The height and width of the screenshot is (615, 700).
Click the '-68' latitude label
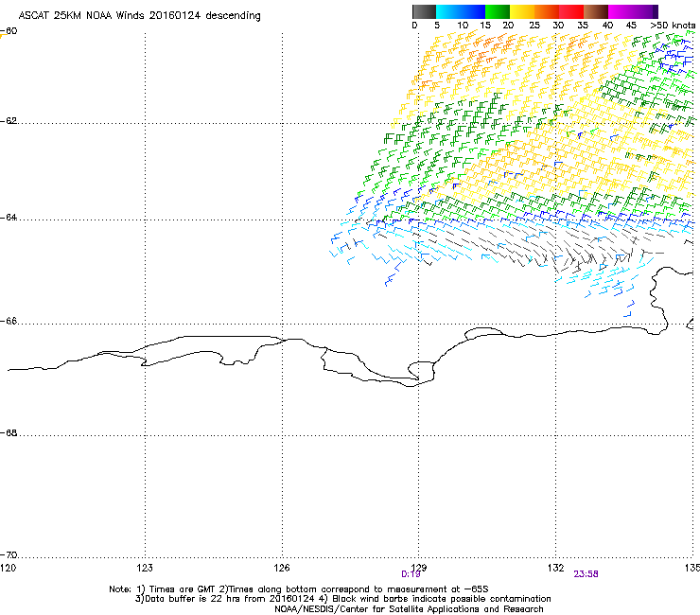pos(9,433)
